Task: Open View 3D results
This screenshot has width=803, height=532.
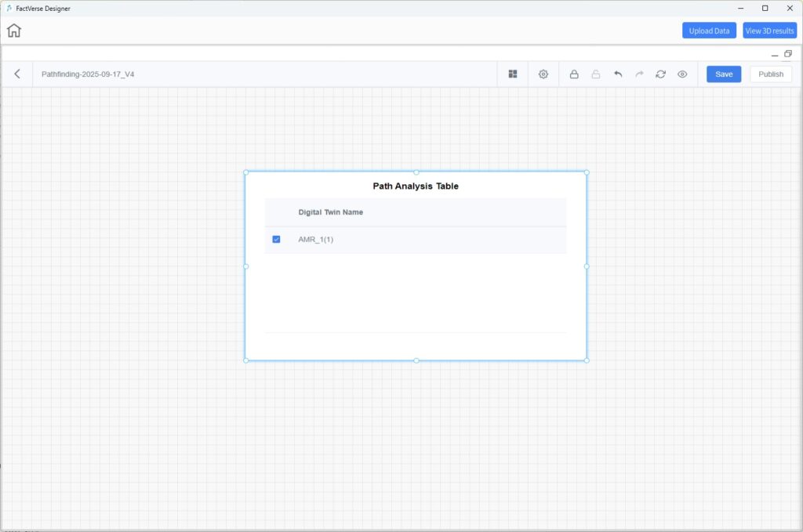Action: [x=769, y=31]
